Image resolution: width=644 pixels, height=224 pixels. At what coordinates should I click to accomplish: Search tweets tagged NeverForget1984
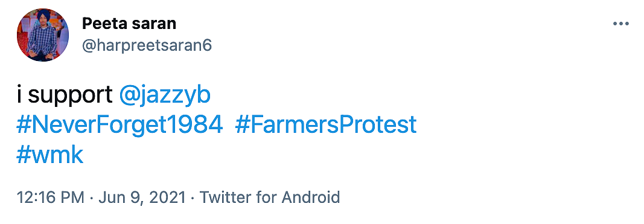(120, 126)
